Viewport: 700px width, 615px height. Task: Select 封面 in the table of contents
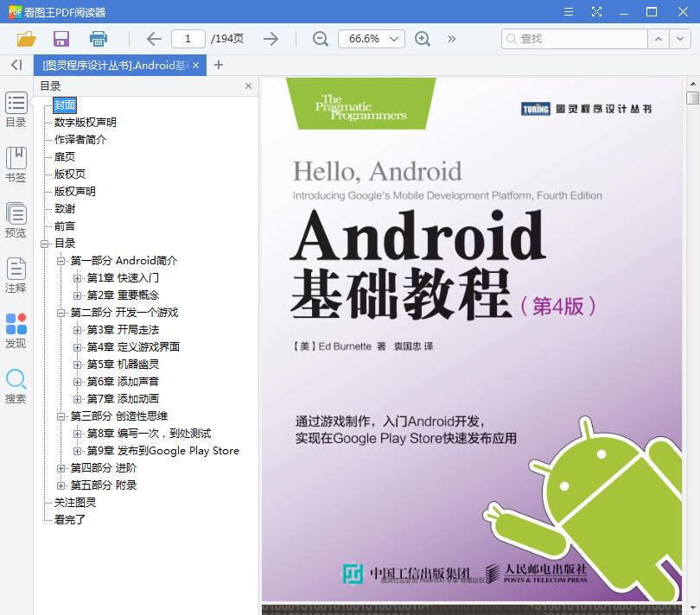click(65, 105)
